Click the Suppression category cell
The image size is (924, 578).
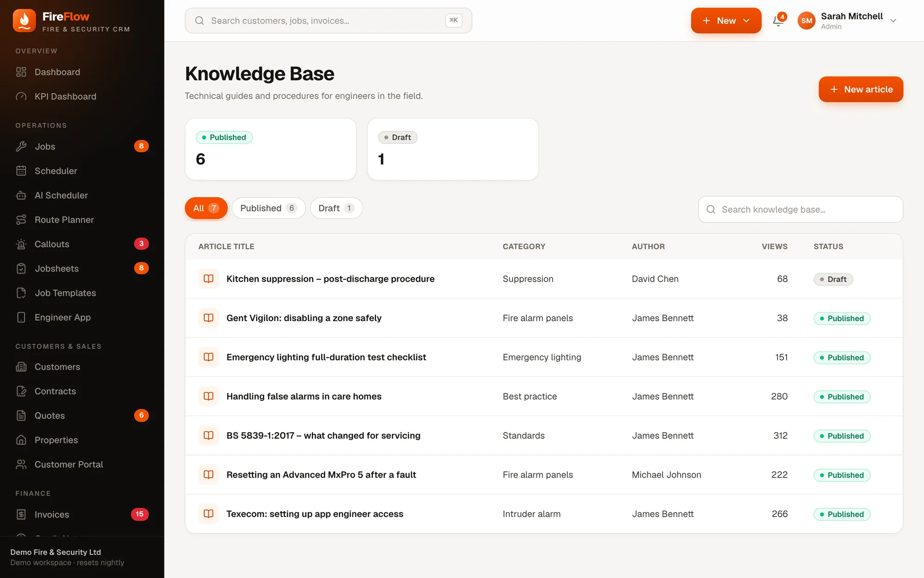click(528, 279)
